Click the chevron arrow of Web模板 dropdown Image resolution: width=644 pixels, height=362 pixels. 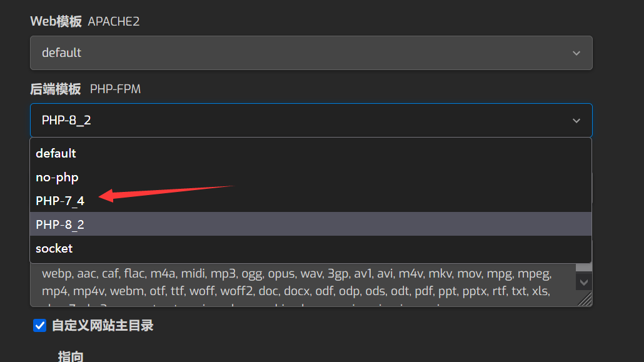tap(576, 53)
